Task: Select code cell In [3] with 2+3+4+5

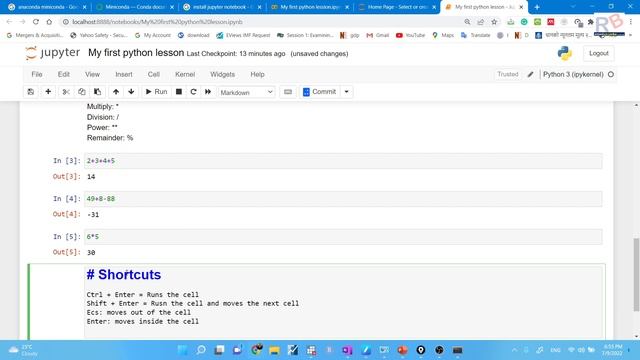Action: coord(343,161)
